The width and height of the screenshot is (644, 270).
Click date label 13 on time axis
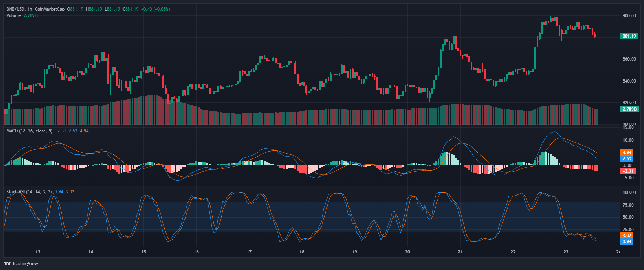pyautogui.click(x=38, y=252)
